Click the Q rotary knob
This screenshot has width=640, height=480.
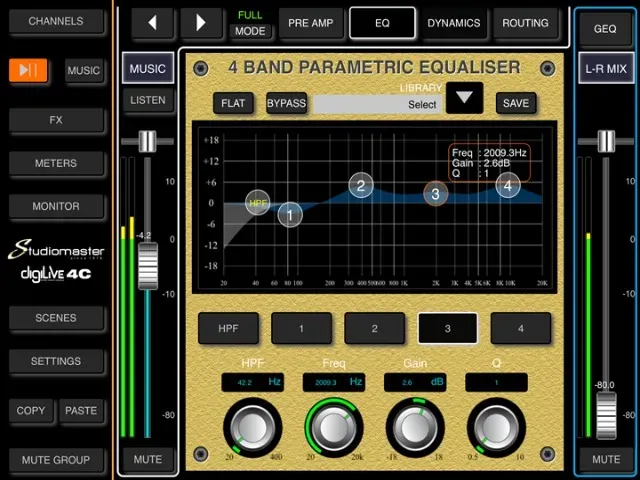tap(496, 427)
